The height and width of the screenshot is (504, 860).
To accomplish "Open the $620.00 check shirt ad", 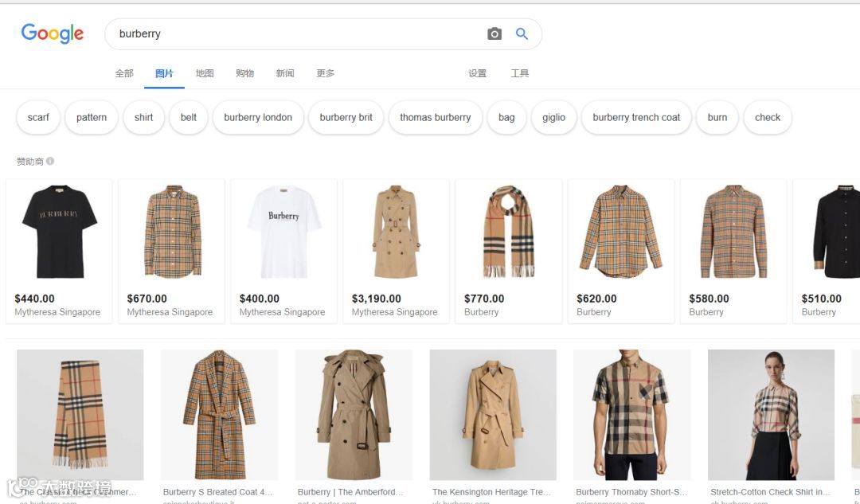I will click(x=621, y=251).
